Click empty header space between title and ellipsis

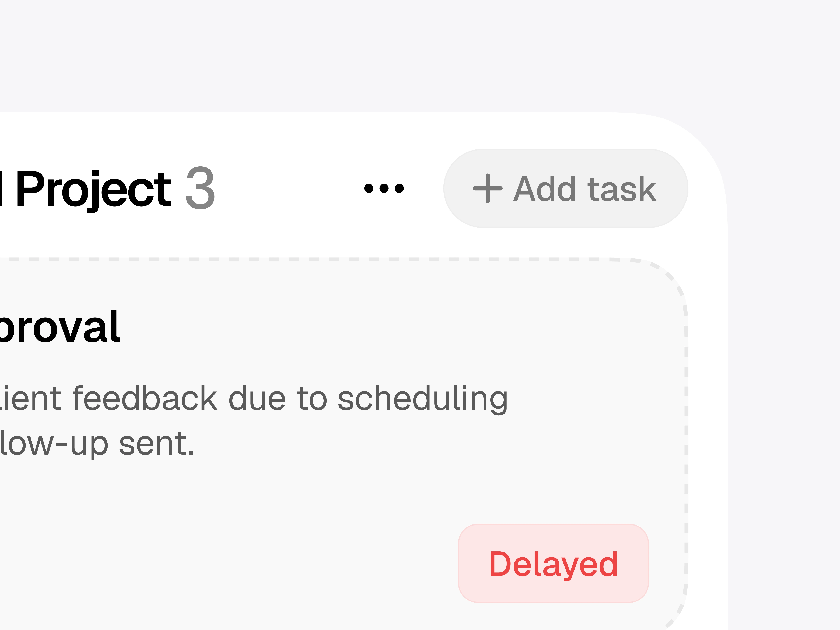point(289,189)
